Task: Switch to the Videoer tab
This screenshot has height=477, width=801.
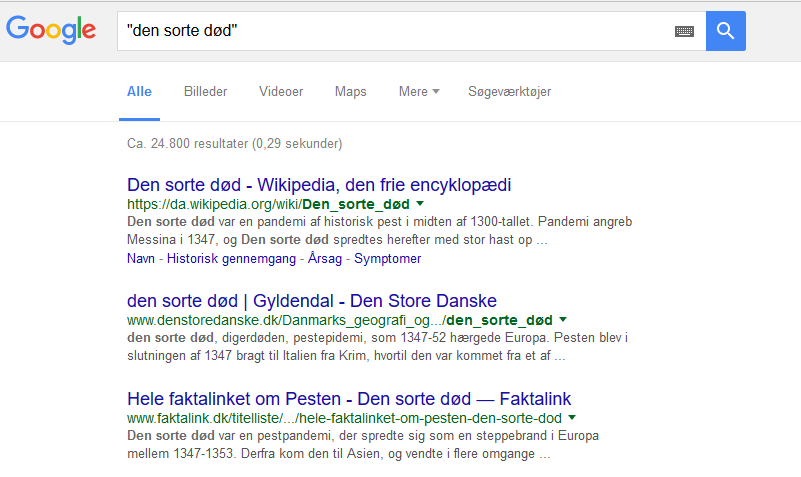Action: click(x=281, y=91)
